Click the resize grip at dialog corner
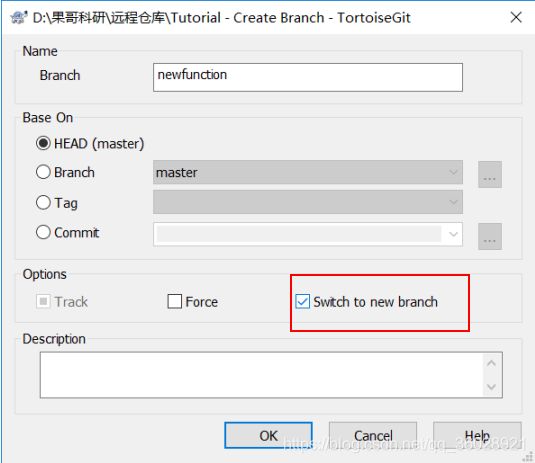Viewport: 535px width, 463px height. (529, 457)
